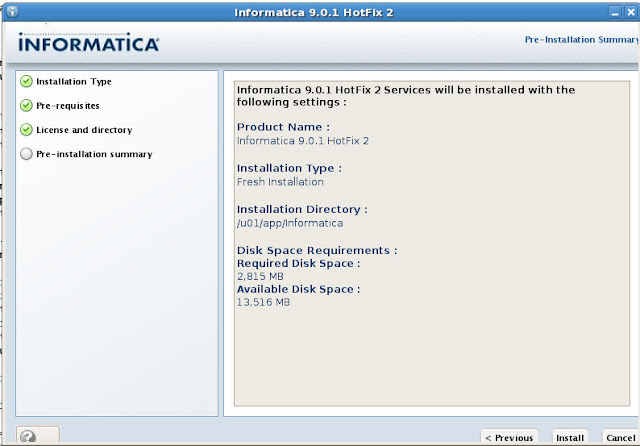This screenshot has height=446, width=640.
Task: Click the Required Disk Space label
Action: [298, 264]
